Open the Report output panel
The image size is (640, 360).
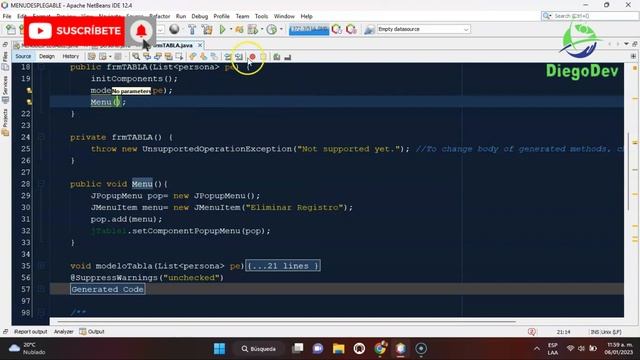[x=31, y=332]
